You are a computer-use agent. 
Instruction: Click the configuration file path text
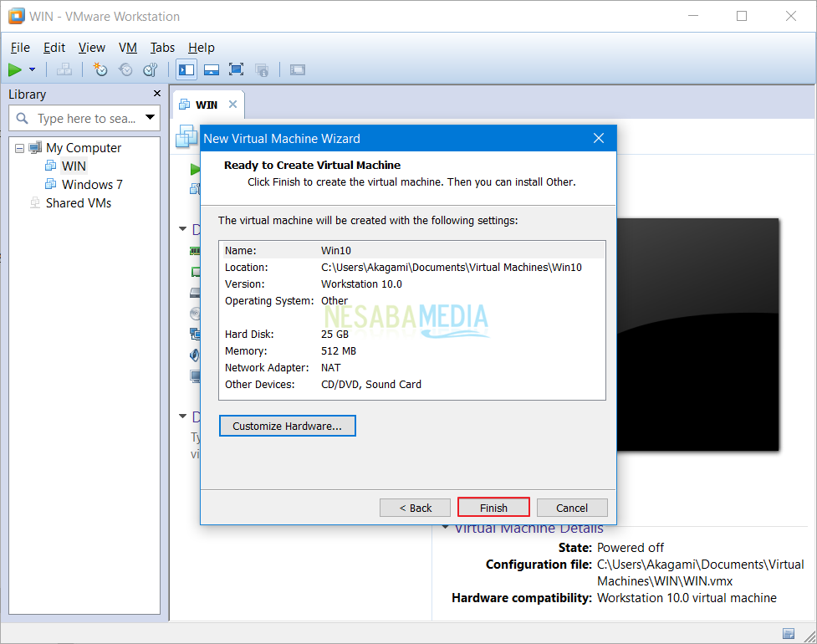click(700, 573)
